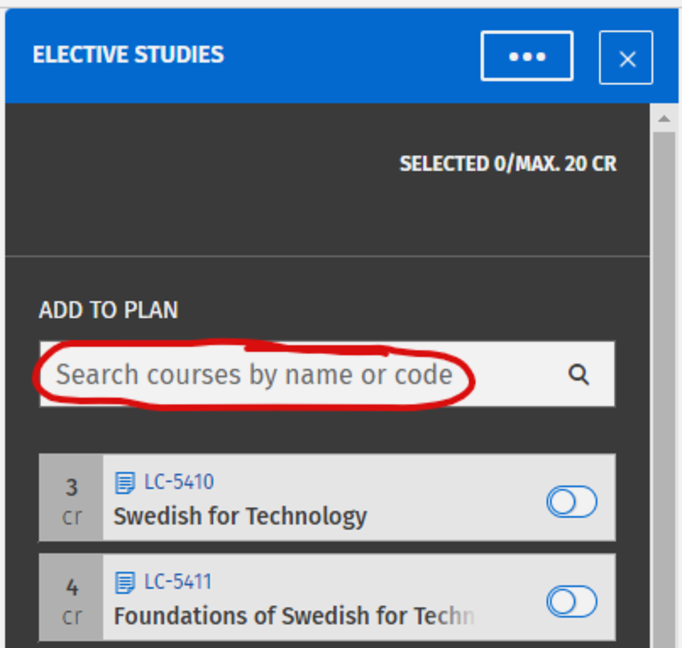Screen dimensions: 682x648
Task: Click the document icon beside LC-5410
Action: [125, 483]
